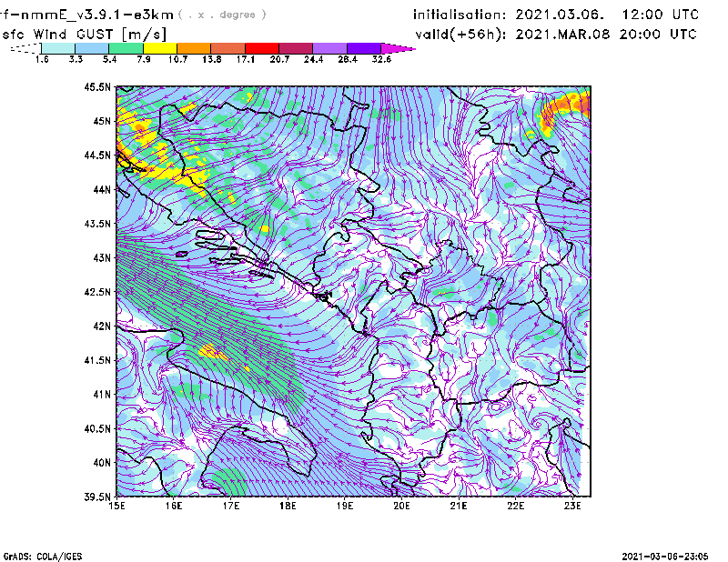Click the 45.5N latitude label
The image size is (728, 562).
click(x=97, y=86)
